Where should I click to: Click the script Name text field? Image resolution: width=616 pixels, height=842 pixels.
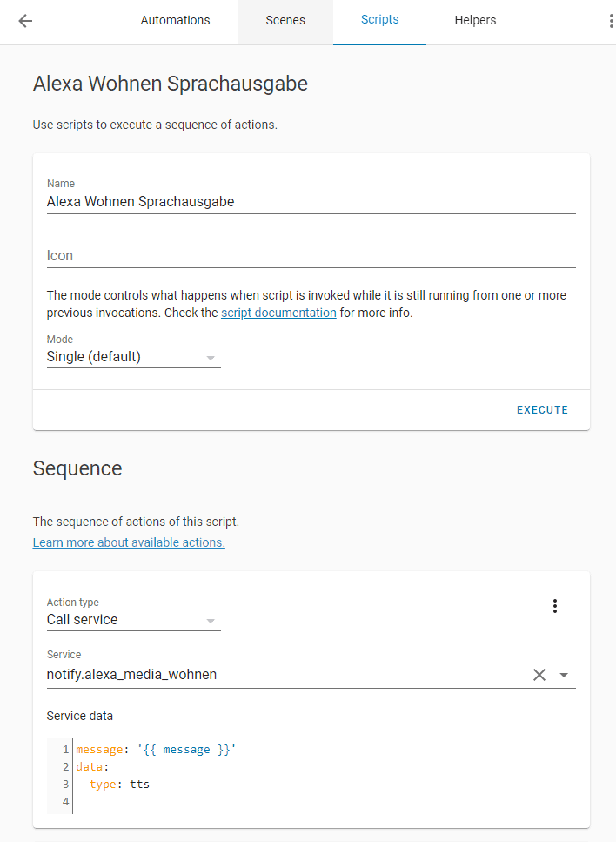pyautogui.click(x=311, y=201)
